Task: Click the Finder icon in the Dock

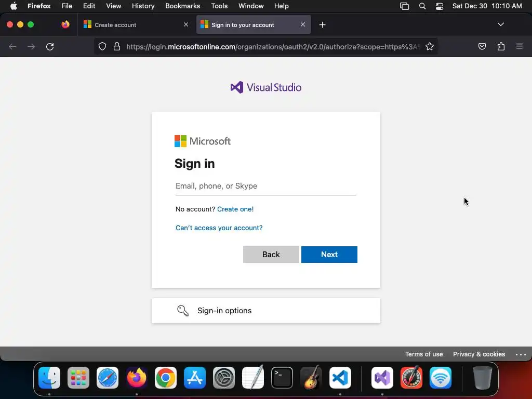Action: pyautogui.click(x=49, y=377)
